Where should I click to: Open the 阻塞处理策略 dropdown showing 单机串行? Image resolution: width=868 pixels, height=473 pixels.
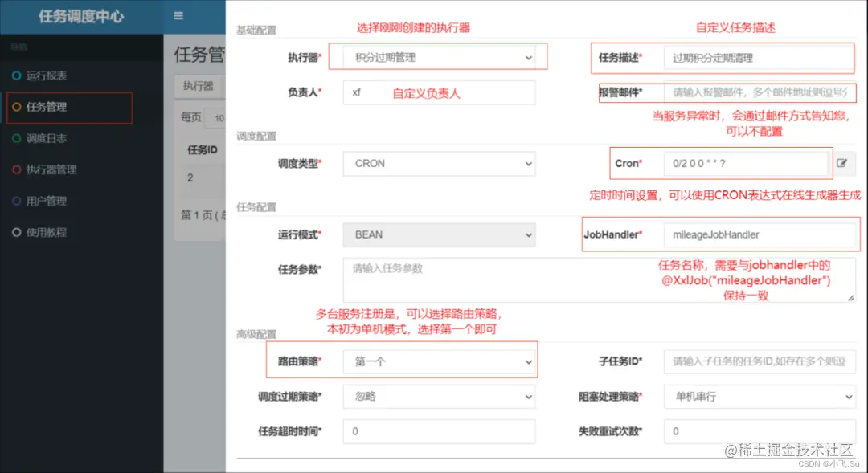coord(759,396)
